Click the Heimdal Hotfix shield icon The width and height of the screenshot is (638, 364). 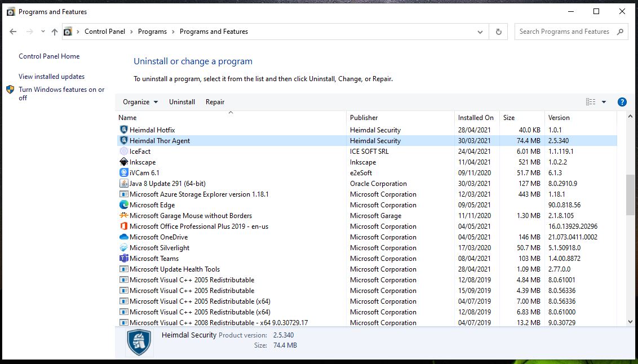click(123, 130)
